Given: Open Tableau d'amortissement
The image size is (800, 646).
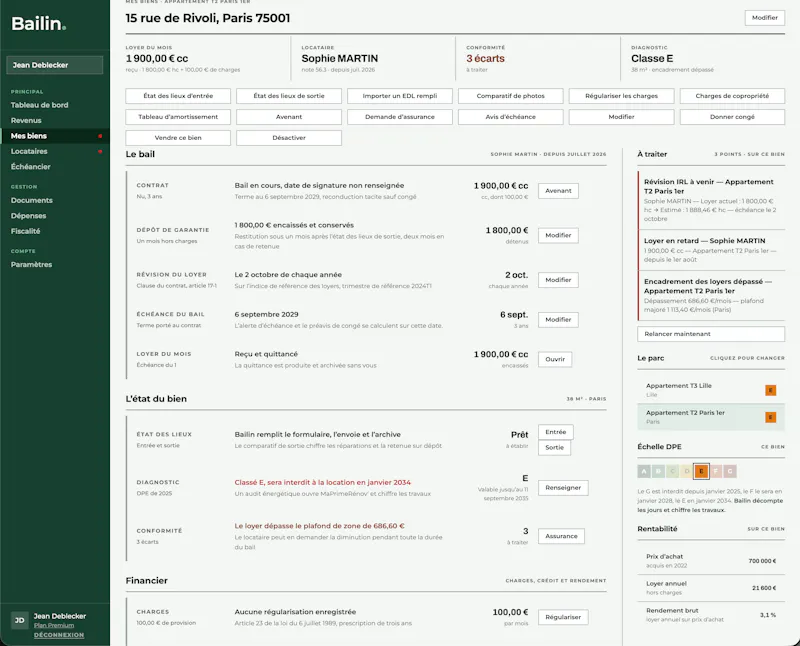Looking at the screenshot, I should pyautogui.click(x=178, y=117).
